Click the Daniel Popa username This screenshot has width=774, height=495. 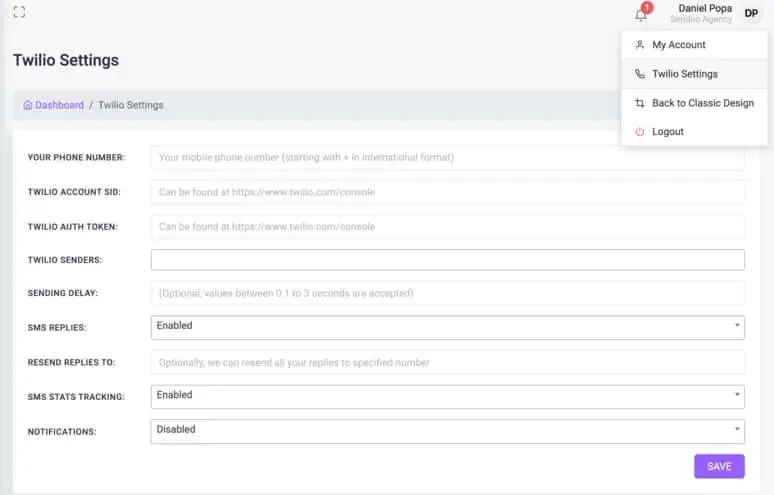[705, 8]
